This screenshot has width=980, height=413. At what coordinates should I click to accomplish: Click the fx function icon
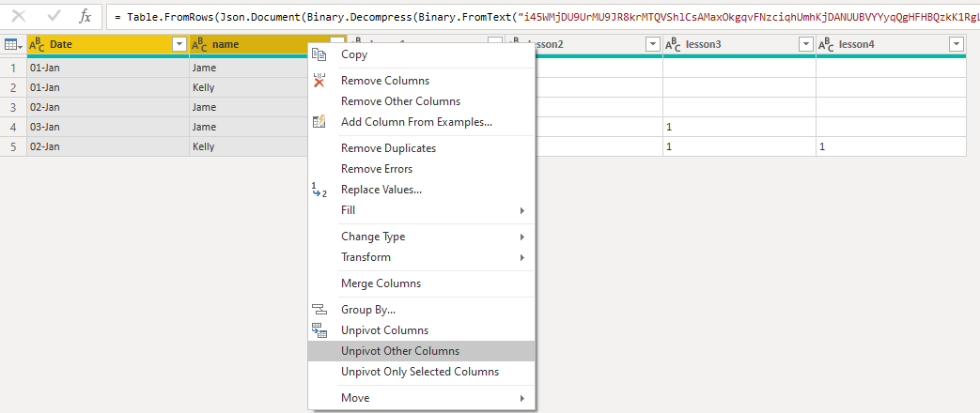click(85, 16)
